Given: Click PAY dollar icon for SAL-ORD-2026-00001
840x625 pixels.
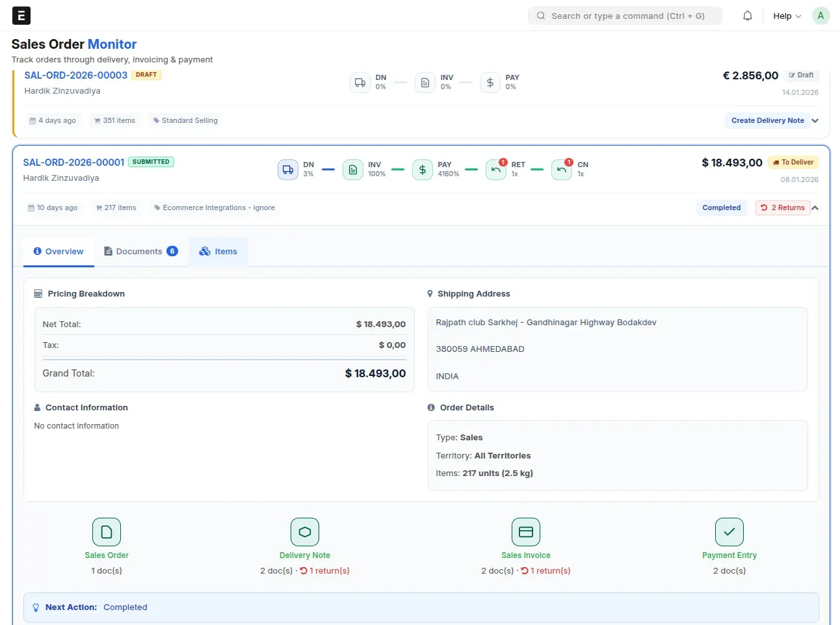Looking at the screenshot, I should click(423, 170).
